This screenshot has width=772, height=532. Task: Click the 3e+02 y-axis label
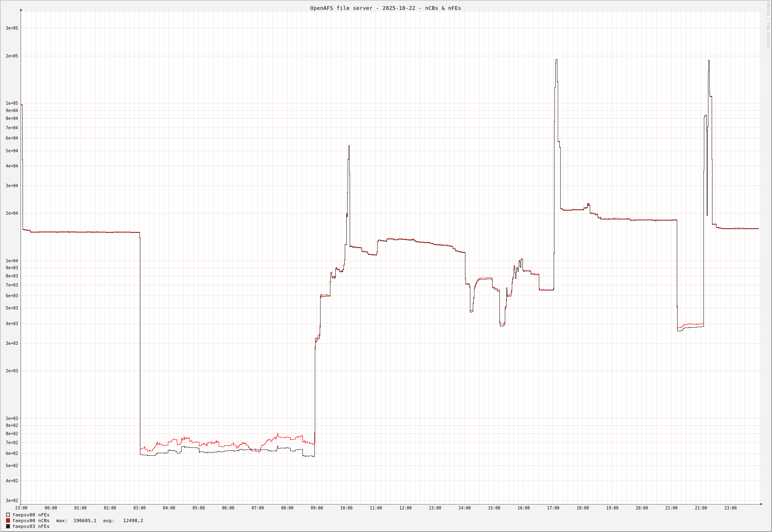12,500
